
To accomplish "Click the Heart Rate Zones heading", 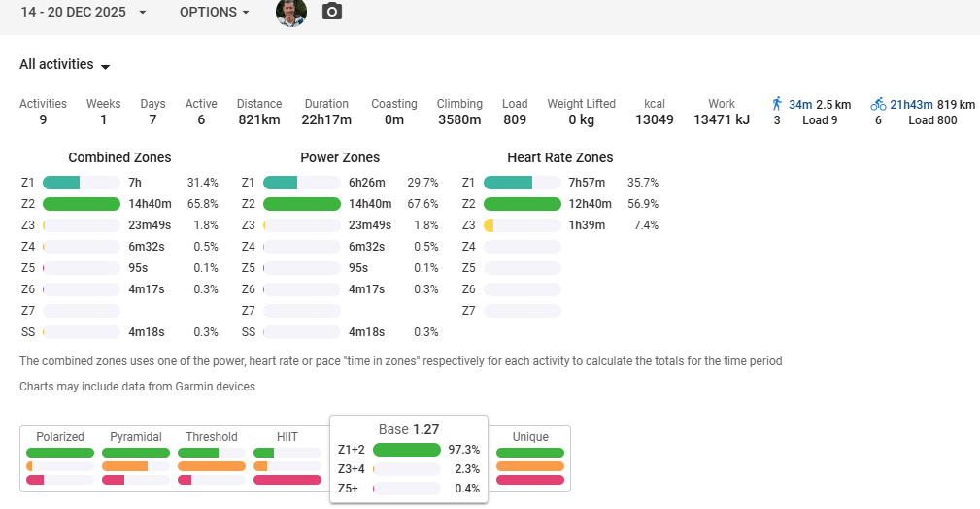I will click(x=559, y=157).
